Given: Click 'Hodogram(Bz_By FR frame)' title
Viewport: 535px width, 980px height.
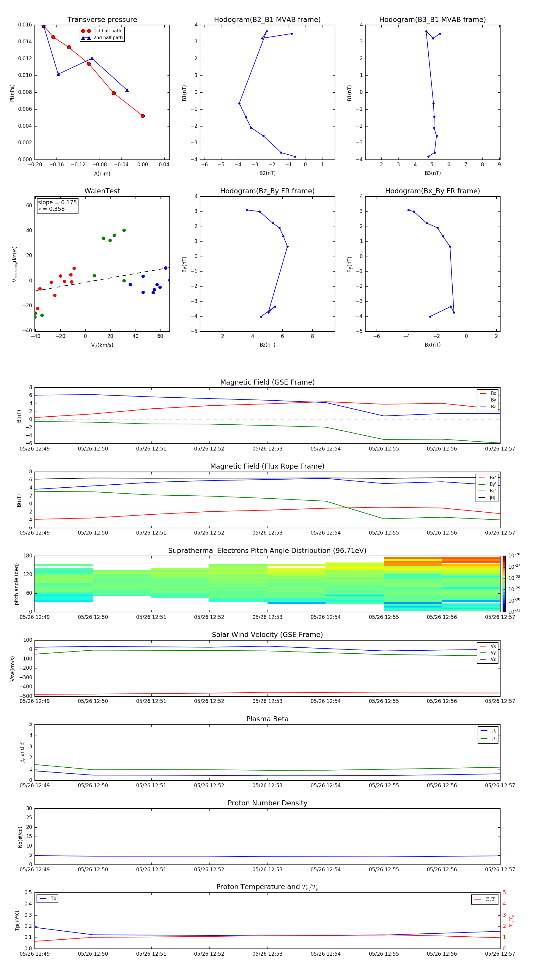Looking at the screenshot, I should coord(267,191).
